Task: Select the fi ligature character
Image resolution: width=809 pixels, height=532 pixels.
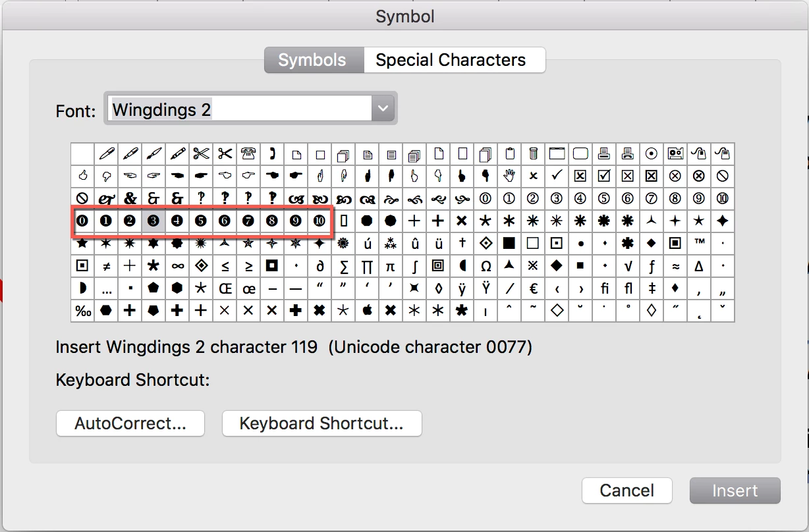Action: pos(604,288)
